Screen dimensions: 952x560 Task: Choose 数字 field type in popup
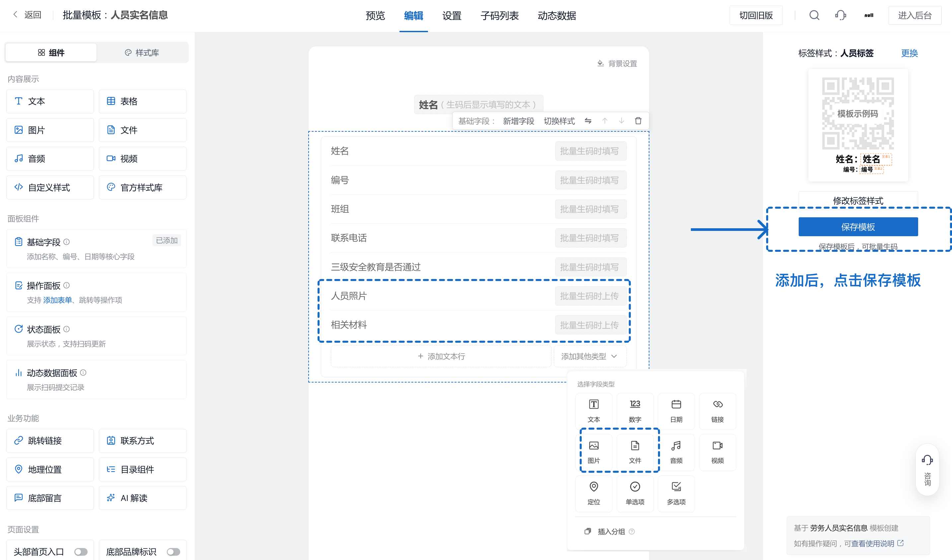tap(635, 411)
